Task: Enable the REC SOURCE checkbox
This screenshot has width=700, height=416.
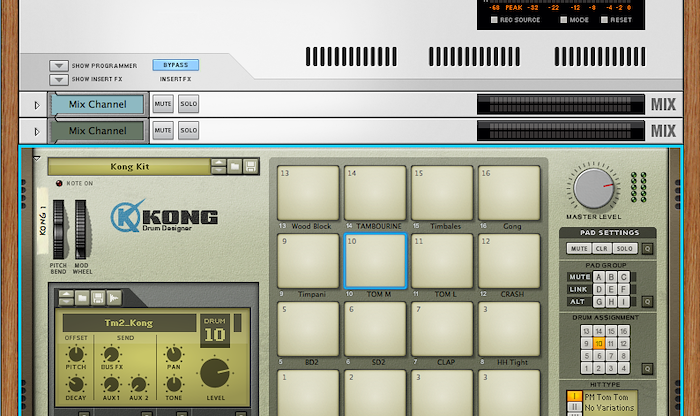Action: tap(494, 20)
